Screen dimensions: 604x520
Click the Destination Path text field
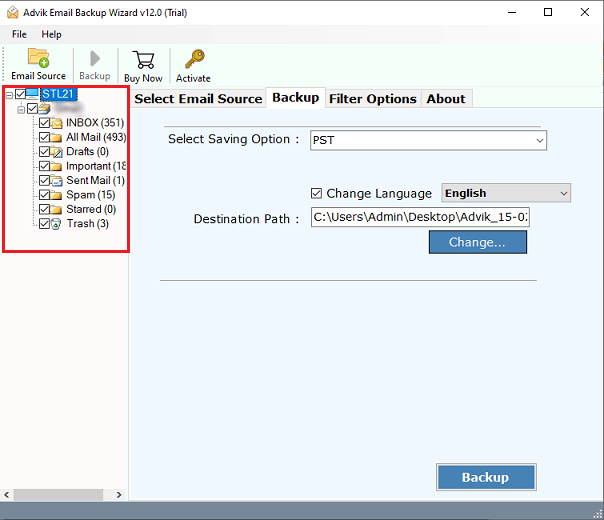(x=419, y=217)
